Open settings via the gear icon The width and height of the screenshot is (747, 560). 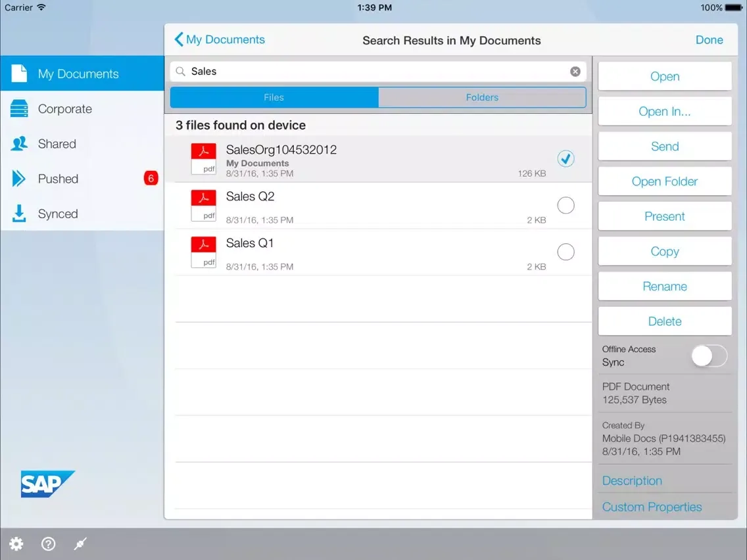point(16,544)
